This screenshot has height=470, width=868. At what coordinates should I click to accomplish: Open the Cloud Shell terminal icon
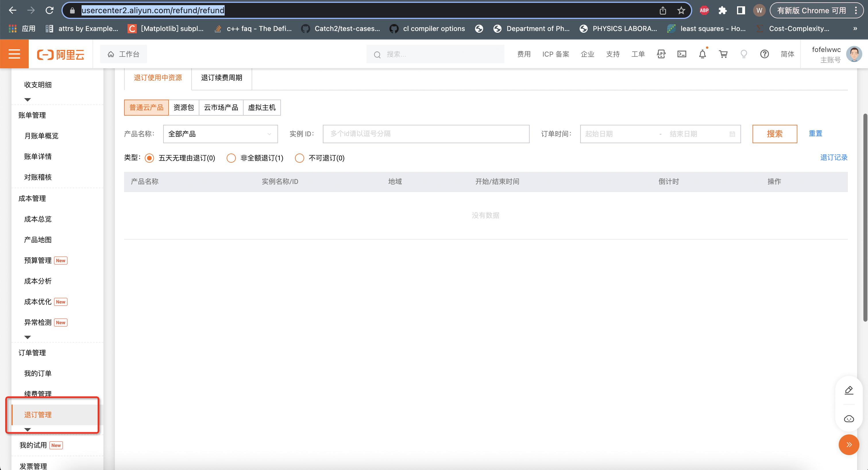click(x=682, y=54)
